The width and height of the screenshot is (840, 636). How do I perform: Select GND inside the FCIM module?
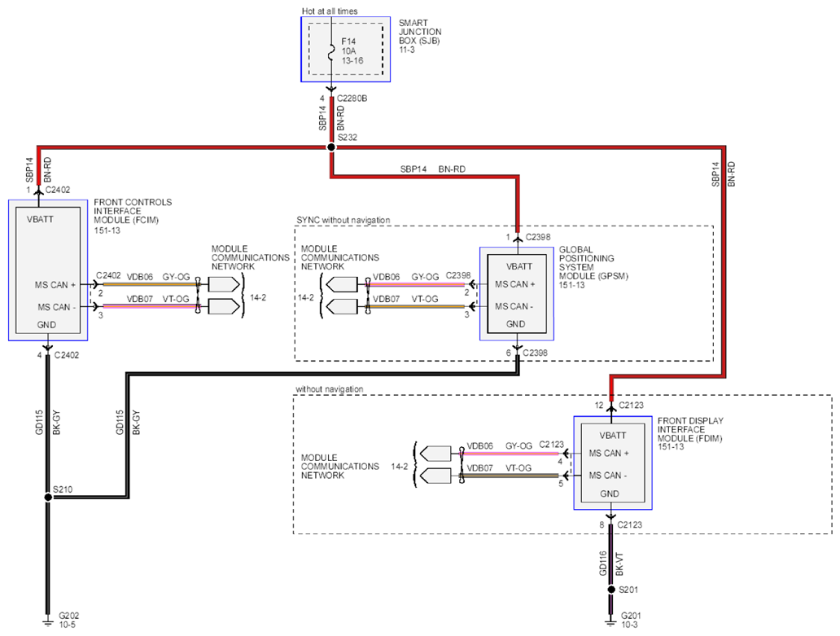point(46,325)
